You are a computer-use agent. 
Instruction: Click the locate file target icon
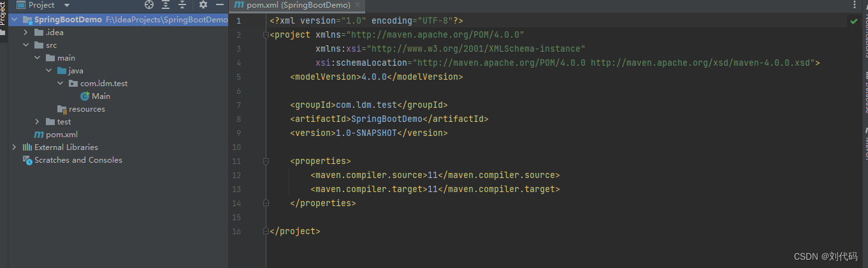tap(149, 4)
